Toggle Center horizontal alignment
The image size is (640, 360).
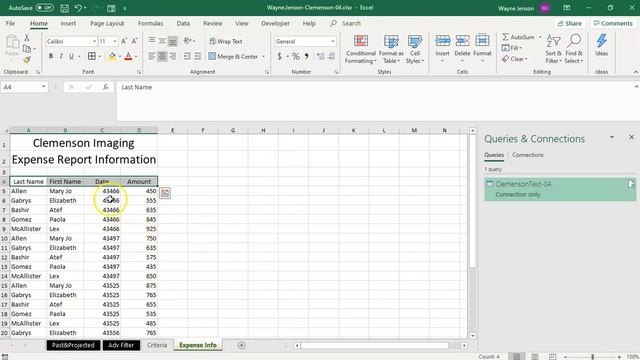click(x=162, y=56)
